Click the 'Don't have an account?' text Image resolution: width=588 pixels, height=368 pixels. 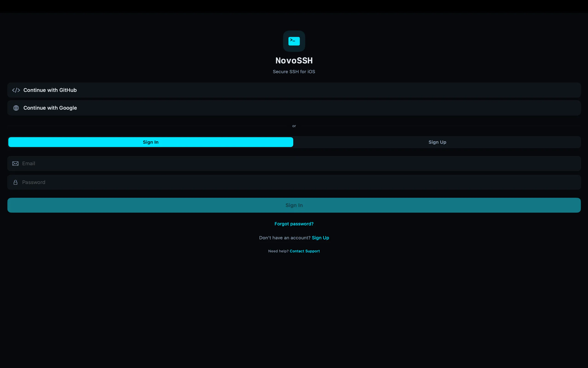coord(285,238)
